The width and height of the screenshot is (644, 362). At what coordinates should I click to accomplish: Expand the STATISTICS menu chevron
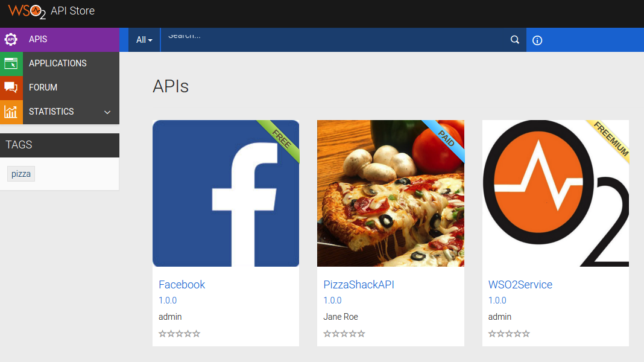pos(107,112)
